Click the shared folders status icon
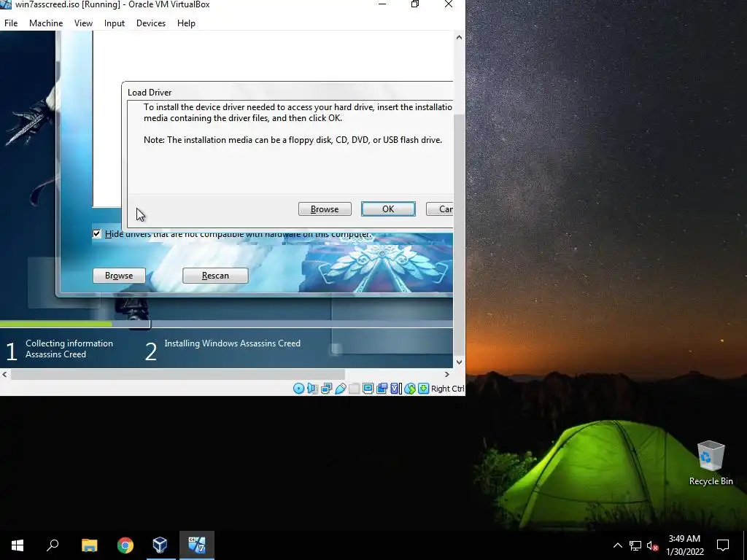Viewport: 747px width, 560px height. [x=354, y=389]
